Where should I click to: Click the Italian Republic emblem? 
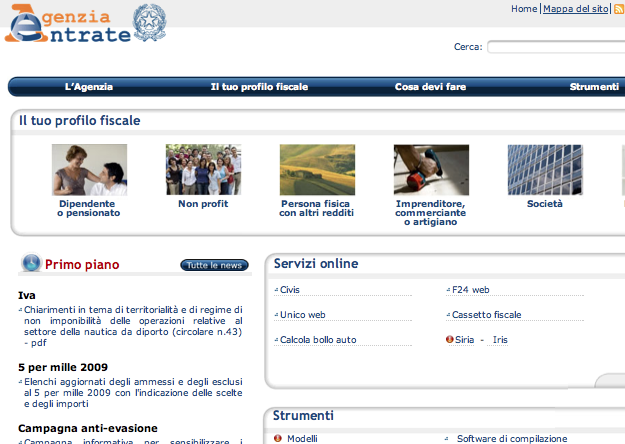pyautogui.click(x=149, y=22)
